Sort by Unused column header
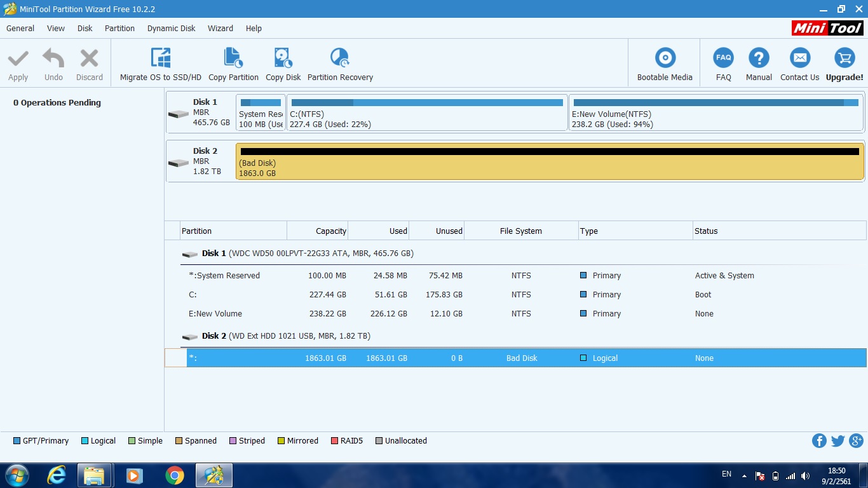This screenshot has width=868, height=488. pos(437,231)
